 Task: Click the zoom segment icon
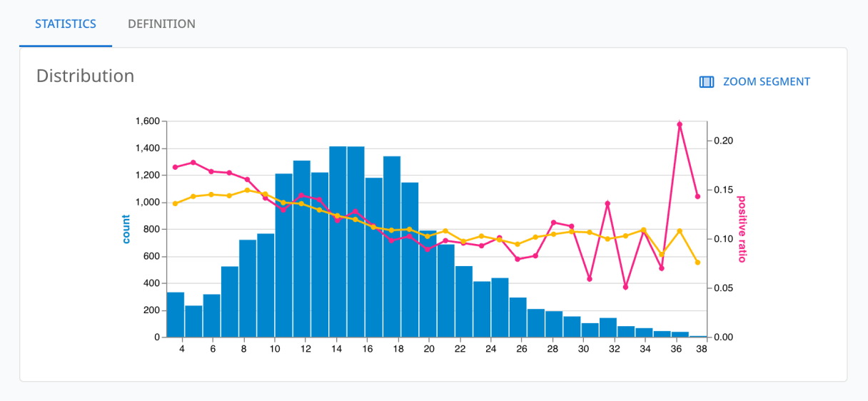tap(706, 82)
